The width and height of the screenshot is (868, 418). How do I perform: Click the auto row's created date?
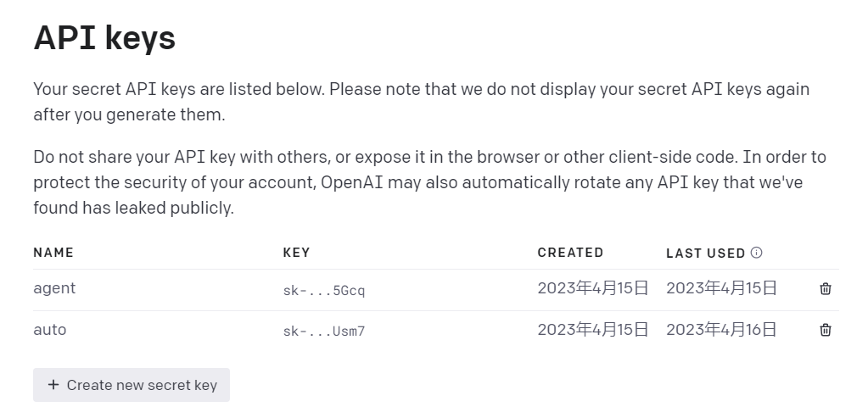[x=592, y=329]
